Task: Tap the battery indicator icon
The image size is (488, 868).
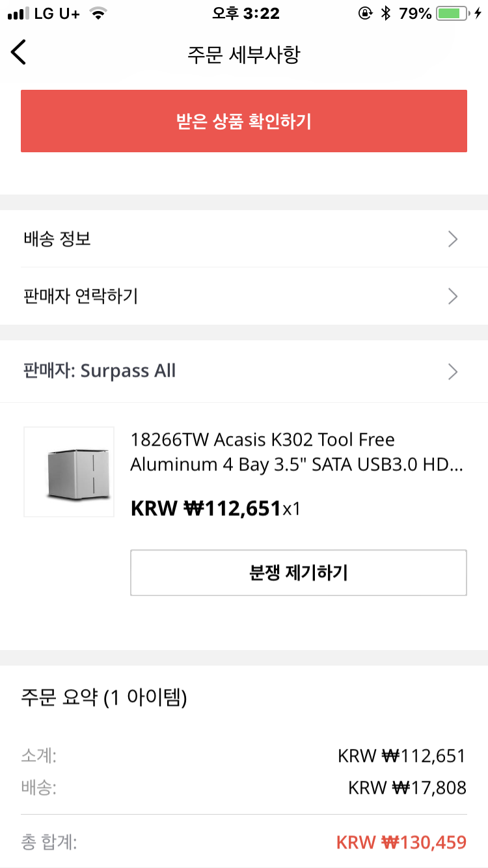Action: [x=453, y=14]
